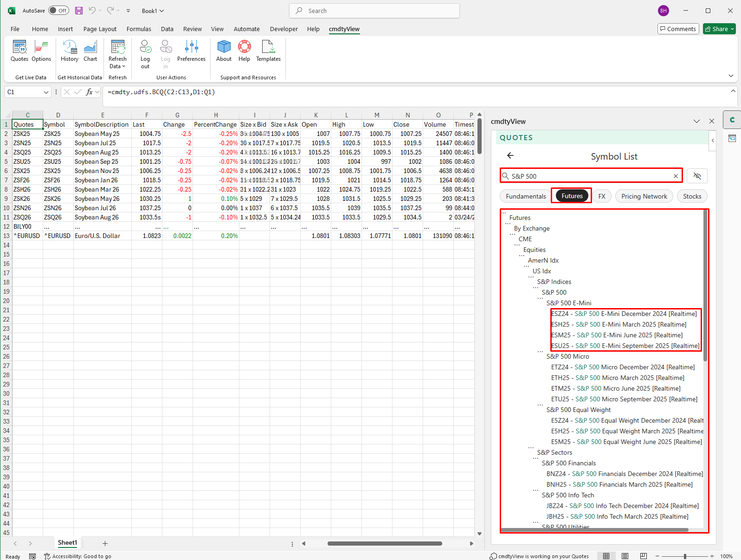Switch to Normal view in status bar
Viewport: 741px width, 560px height.
pyautogui.click(x=606, y=556)
